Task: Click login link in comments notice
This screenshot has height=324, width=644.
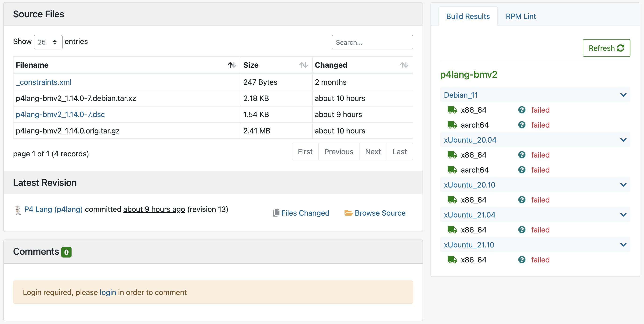Action: (108, 292)
